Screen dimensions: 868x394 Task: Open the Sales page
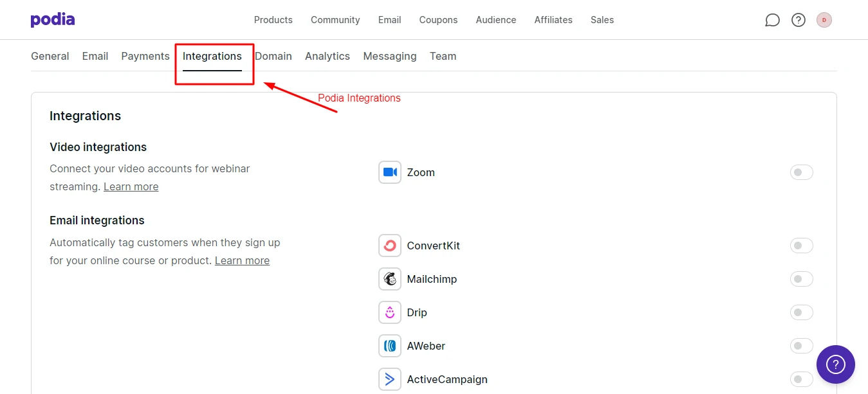click(602, 20)
